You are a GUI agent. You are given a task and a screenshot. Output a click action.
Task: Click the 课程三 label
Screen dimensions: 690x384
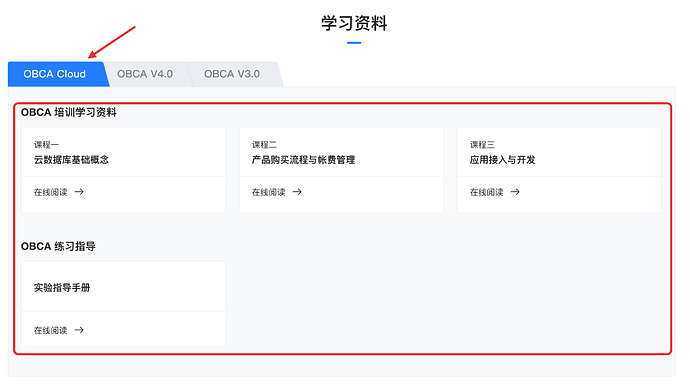pyautogui.click(x=482, y=145)
